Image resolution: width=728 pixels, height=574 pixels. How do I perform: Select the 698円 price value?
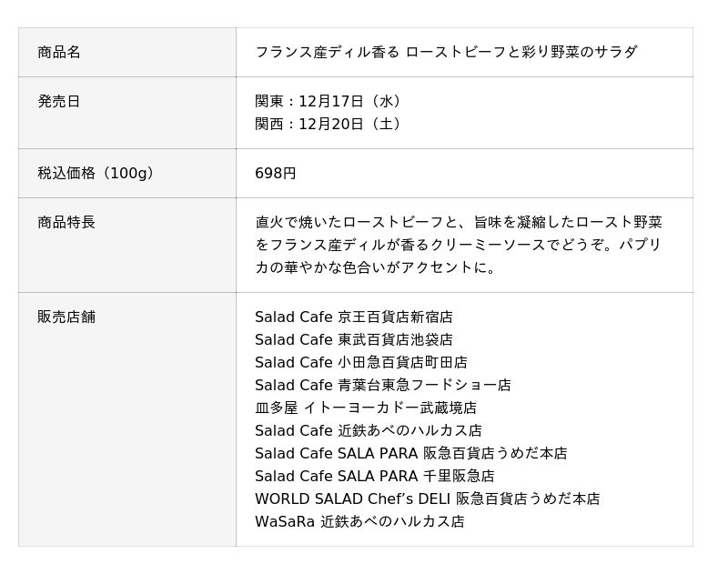pos(275,173)
